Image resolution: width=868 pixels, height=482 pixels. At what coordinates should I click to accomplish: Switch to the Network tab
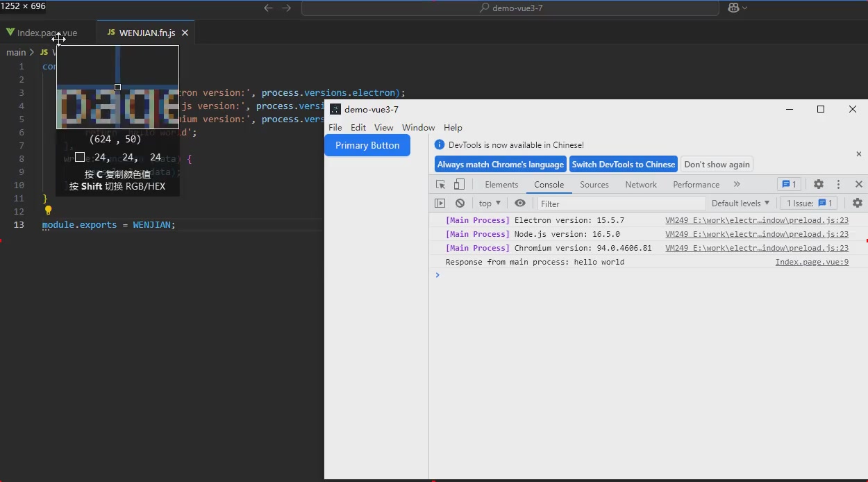(640, 185)
